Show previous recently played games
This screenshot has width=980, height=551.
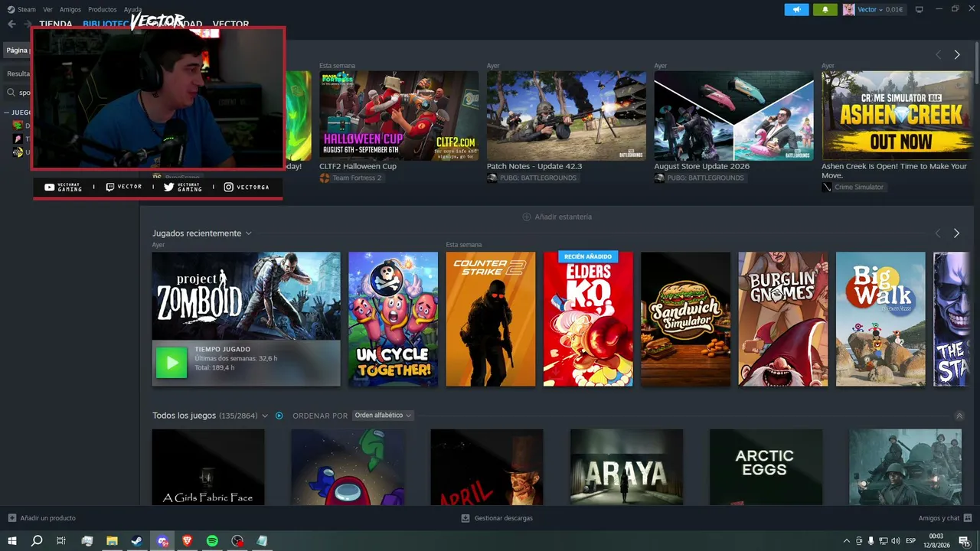tap(938, 233)
